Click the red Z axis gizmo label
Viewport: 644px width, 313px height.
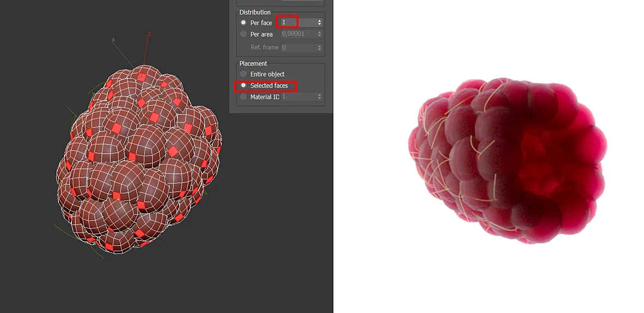click(x=149, y=34)
